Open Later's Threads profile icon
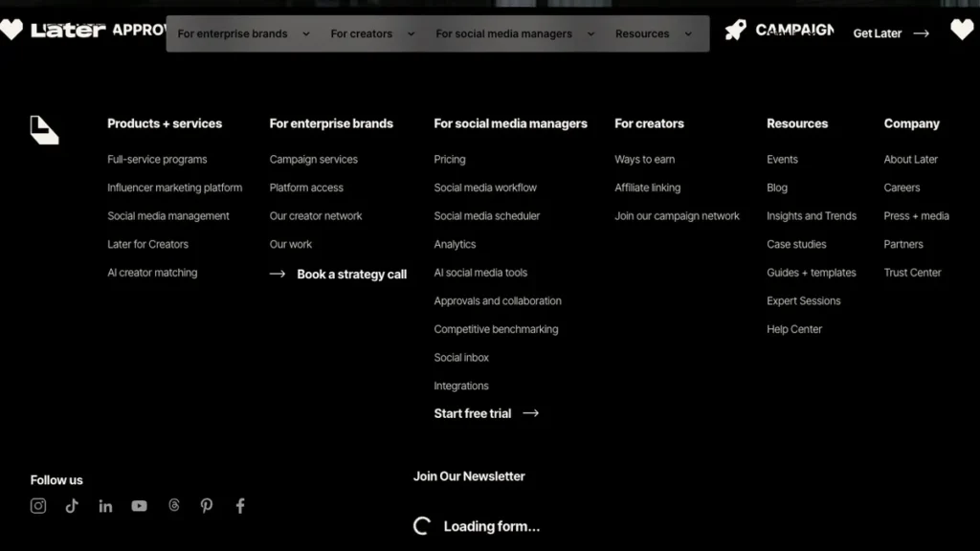 174,505
